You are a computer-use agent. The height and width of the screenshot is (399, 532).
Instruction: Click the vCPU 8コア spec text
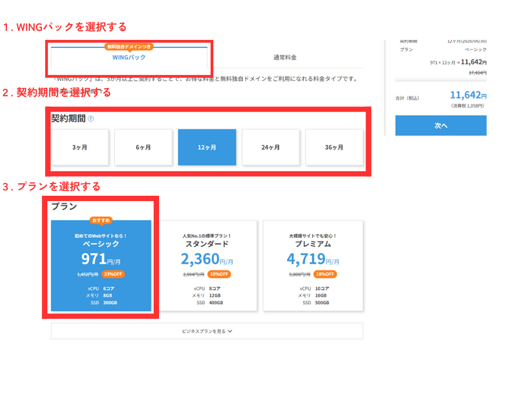tap(207, 288)
